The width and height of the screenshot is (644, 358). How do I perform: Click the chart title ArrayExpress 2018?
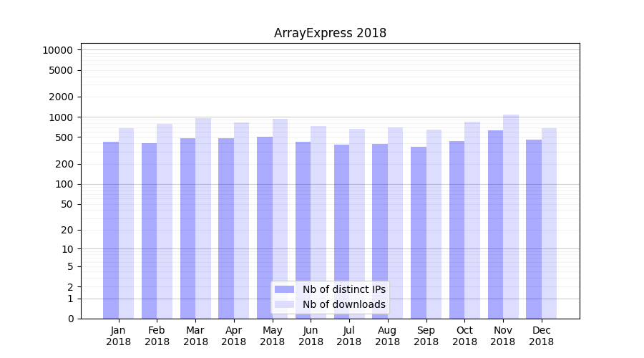tap(330, 33)
